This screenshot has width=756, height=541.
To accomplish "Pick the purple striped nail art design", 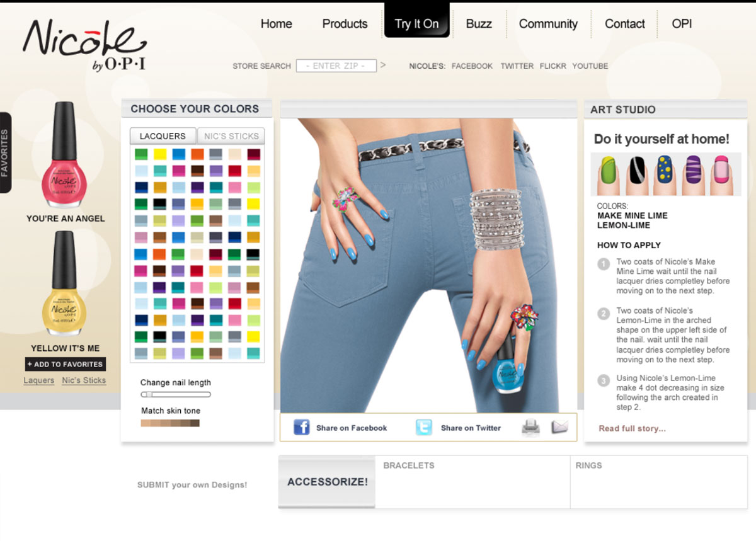I will click(x=692, y=174).
